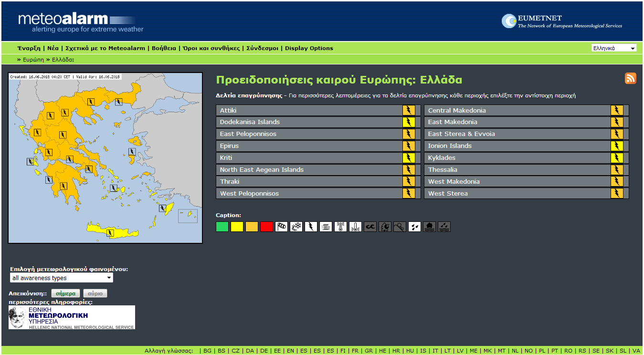Open the Display Options menu
Image resolution: width=644 pixels, height=355 pixels.
(x=308, y=48)
